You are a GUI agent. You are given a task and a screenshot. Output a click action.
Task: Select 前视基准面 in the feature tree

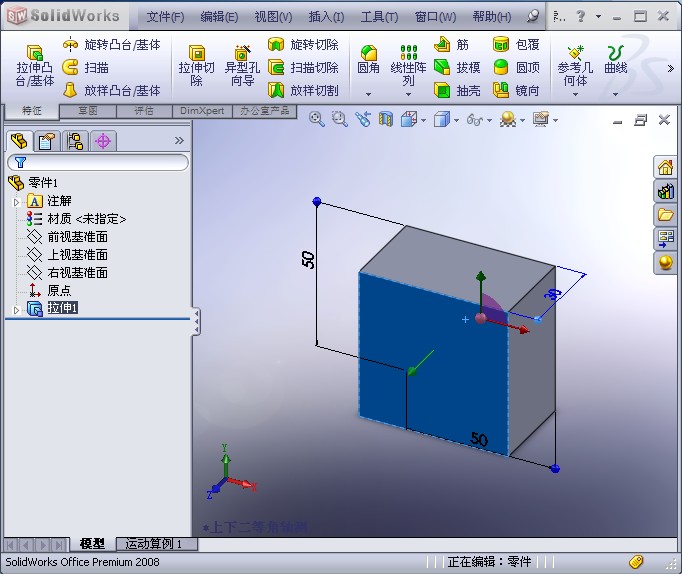pos(68,237)
